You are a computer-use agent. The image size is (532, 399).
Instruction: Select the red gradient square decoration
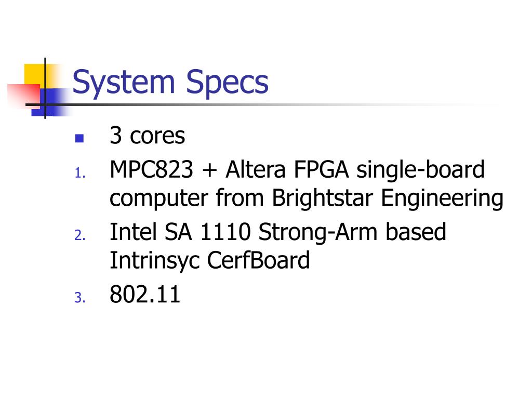(x=24, y=96)
